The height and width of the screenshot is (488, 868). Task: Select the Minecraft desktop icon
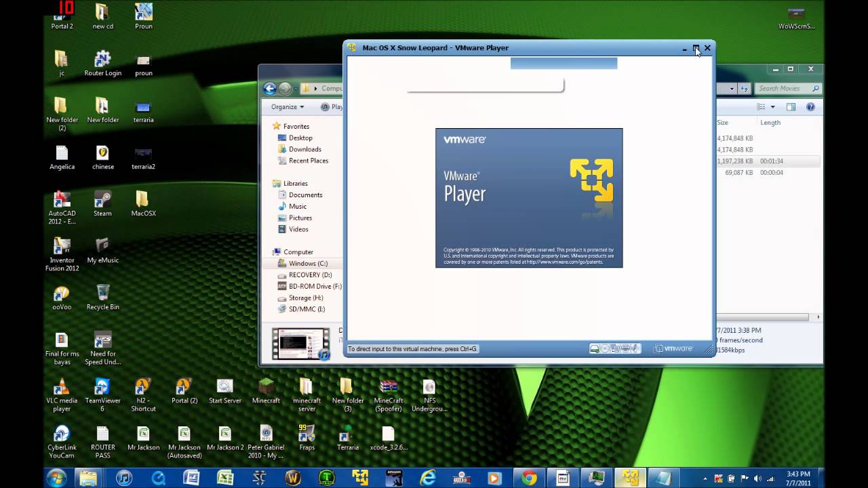[x=266, y=390]
